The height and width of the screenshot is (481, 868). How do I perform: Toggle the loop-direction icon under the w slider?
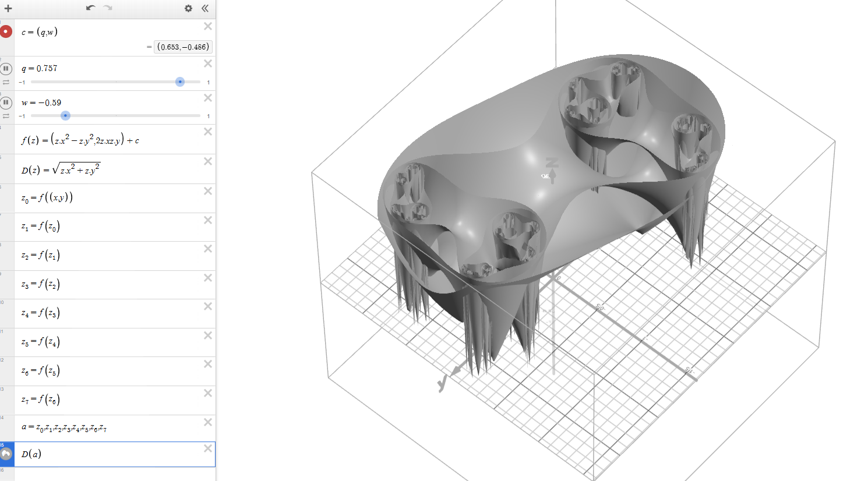point(6,116)
